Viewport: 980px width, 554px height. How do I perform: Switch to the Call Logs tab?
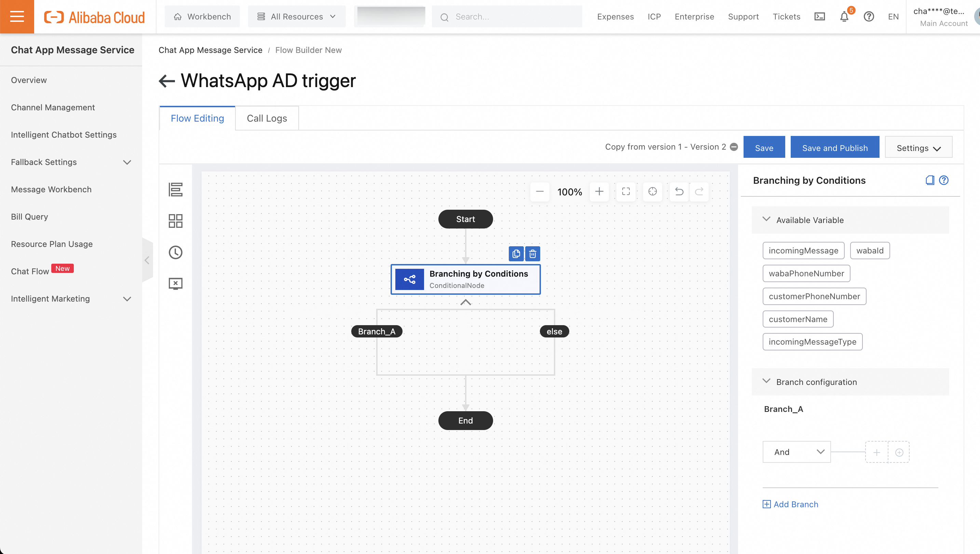pos(267,118)
